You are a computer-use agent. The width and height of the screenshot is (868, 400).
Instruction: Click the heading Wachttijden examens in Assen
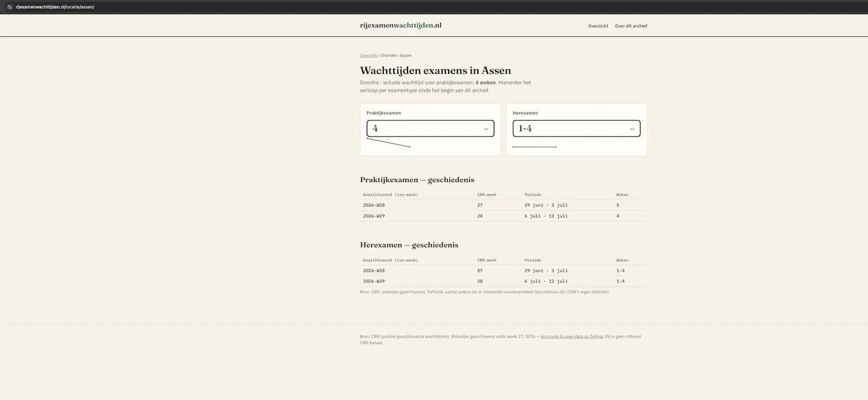click(x=436, y=70)
